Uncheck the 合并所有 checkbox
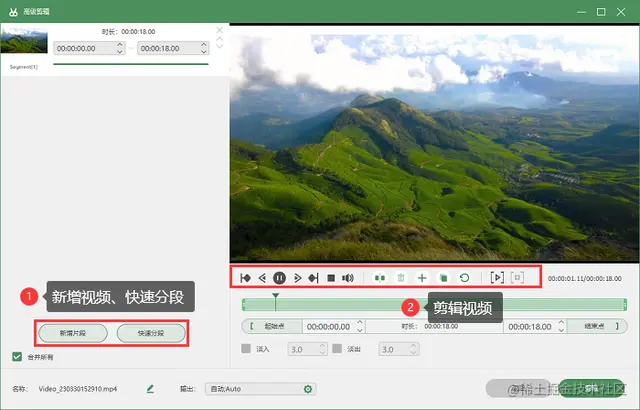 point(17,357)
